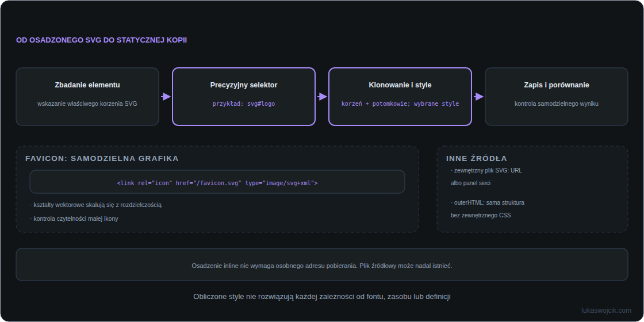
Task: Click "kształty wektorowe skalują się z rozdzielczością" bullet
Action: (x=95, y=205)
